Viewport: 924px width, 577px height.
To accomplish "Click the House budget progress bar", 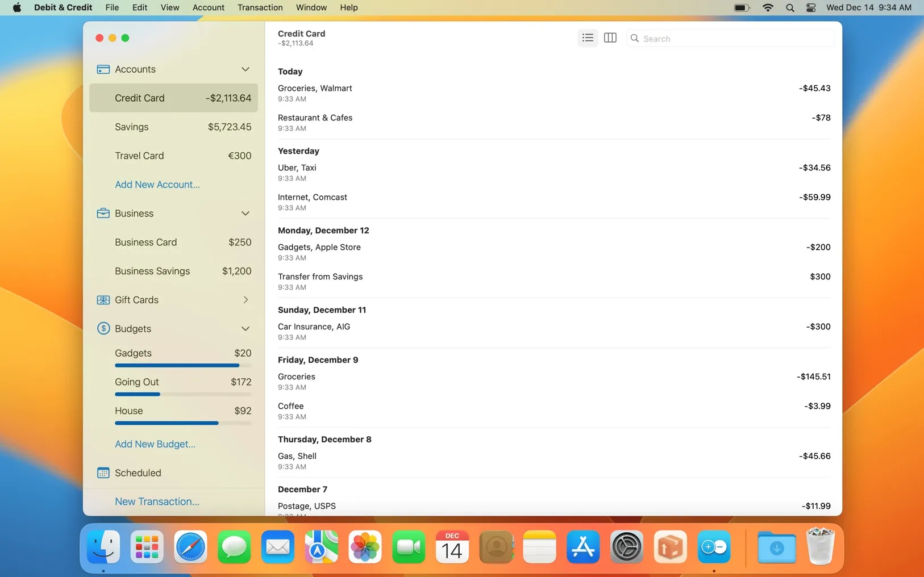I will tap(183, 423).
